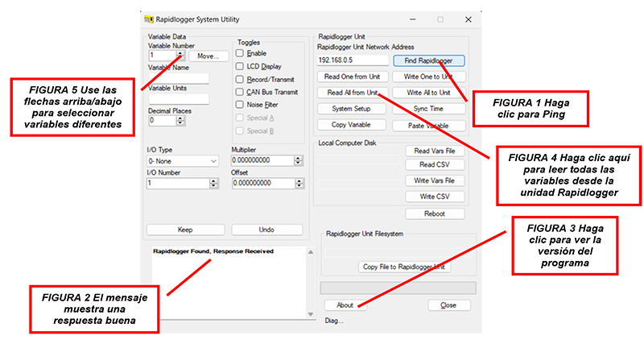
Task: Click the Variable Number spinner arrows
Action: pyautogui.click(x=180, y=55)
